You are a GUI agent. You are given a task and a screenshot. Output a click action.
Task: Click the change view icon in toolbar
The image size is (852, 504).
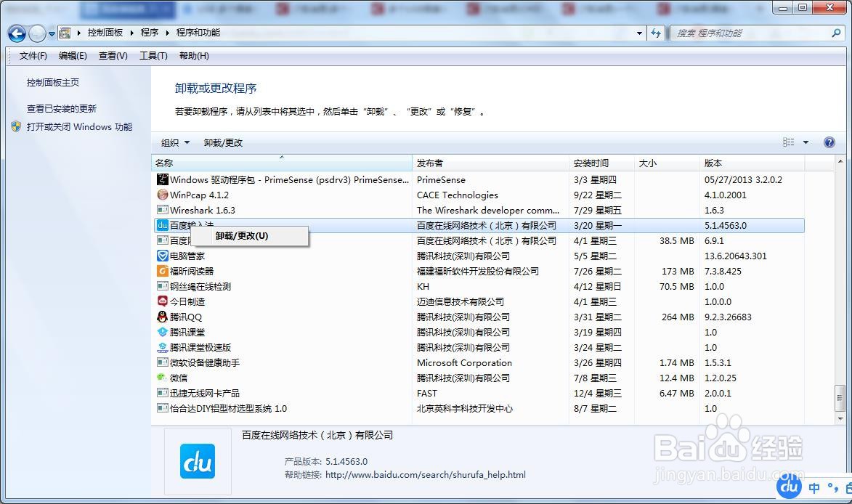click(x=788, y=142)
